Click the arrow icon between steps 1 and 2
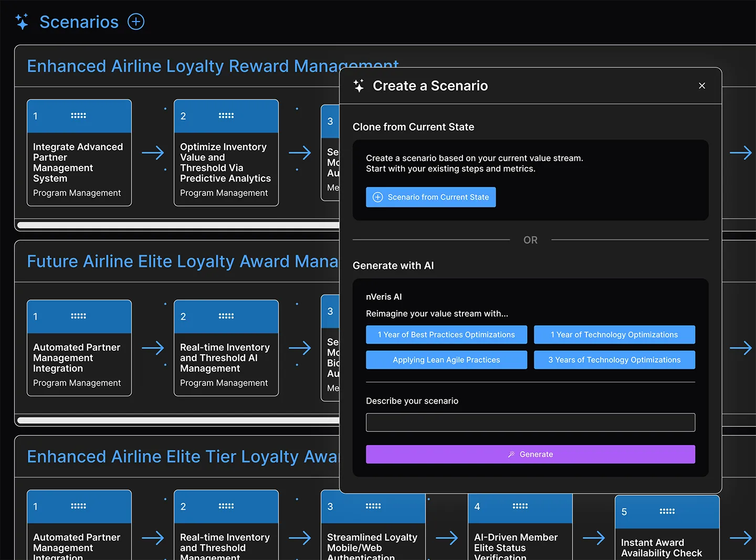756x560 pixels. point(153,152)
